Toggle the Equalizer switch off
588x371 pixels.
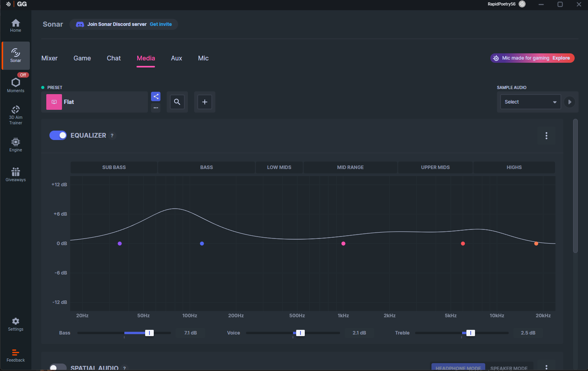(x=58, y=135)
